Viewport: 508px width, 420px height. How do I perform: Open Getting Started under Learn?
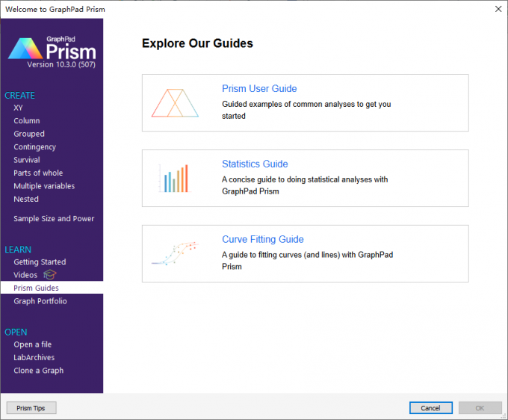pyautogui.click(x=40, y=262)
